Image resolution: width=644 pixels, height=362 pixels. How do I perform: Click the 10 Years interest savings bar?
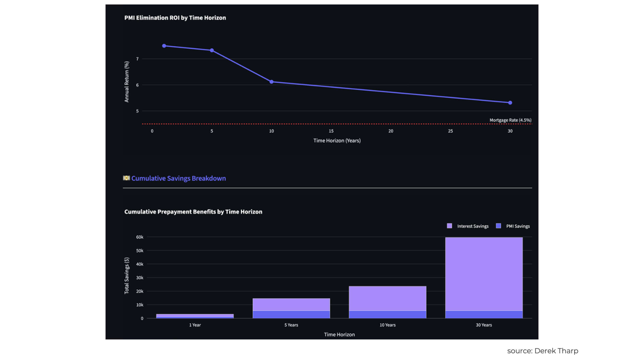coord(387,298)
